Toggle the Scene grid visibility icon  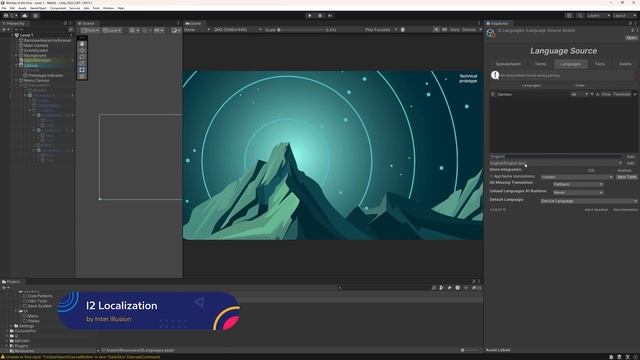click(x=132, y=30)
